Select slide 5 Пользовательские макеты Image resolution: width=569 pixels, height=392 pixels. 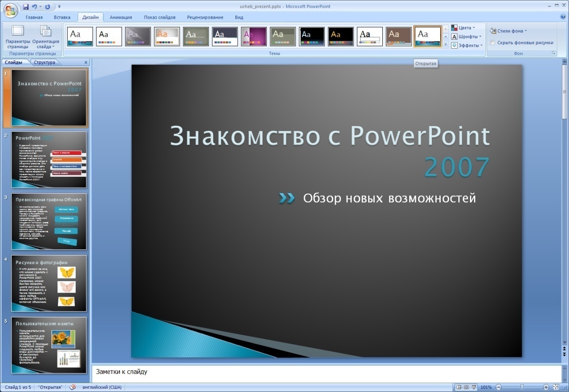49,345
